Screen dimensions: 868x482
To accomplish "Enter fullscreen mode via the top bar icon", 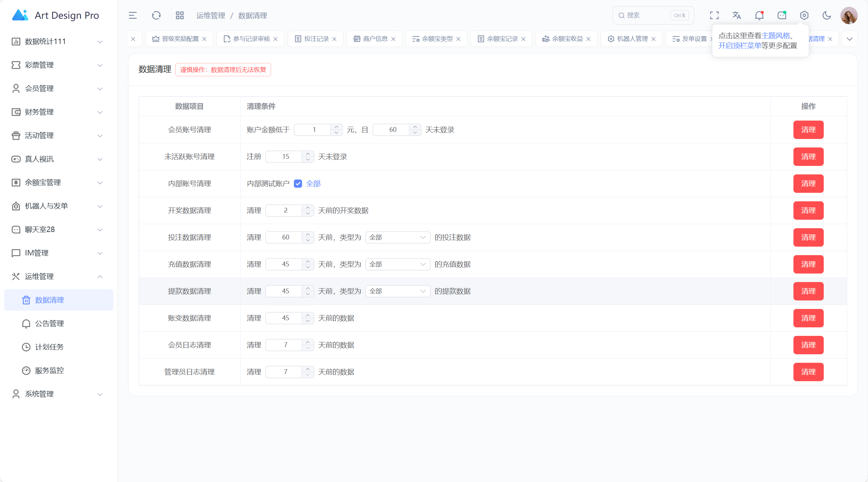I will pyautogui.click(x=714, y=15).
